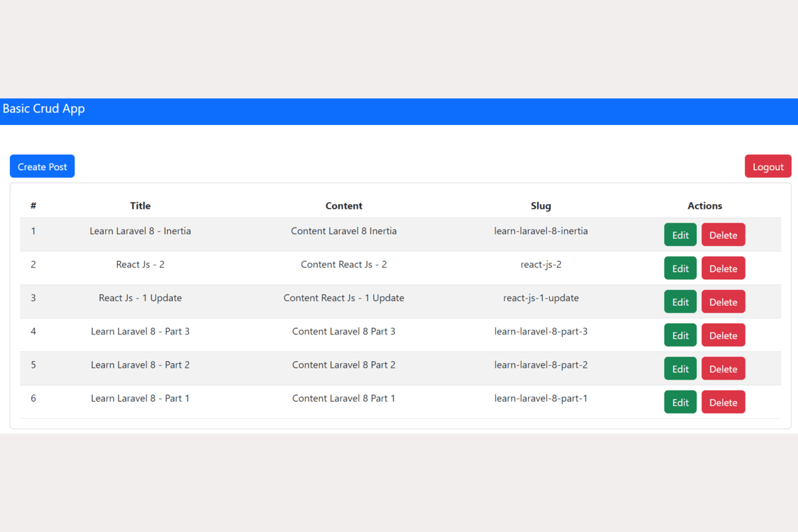Viewport: 798px width, 532px height.
Task: Select the react-js-1-update slug cell
Action: coord(541,298)
